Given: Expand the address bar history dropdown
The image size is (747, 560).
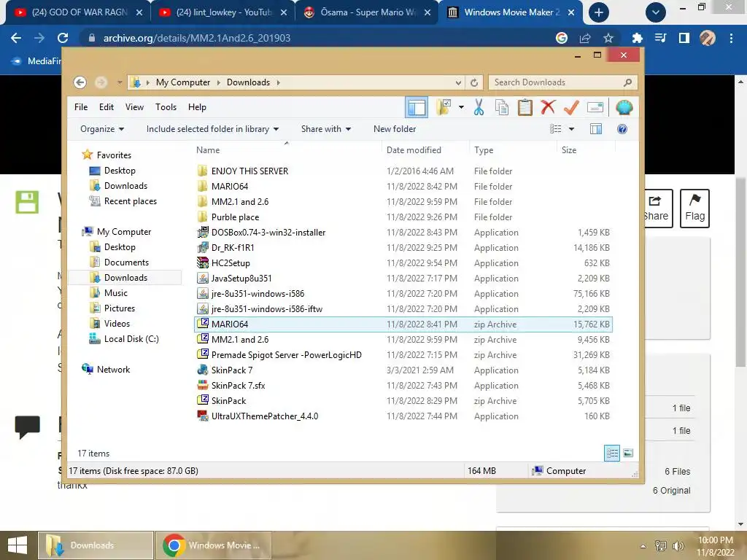Looking at the screenshot, I should tap(458, 83).
